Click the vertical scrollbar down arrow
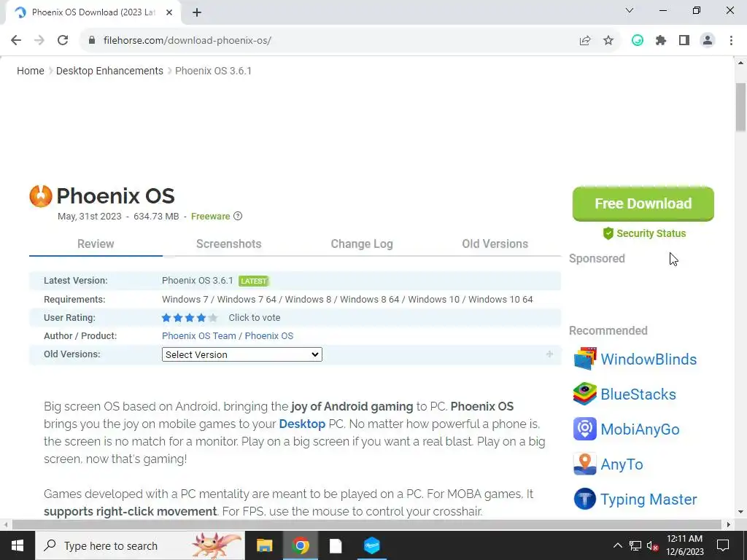The width and height of the screenshot is (747, 560). point(741,512)
